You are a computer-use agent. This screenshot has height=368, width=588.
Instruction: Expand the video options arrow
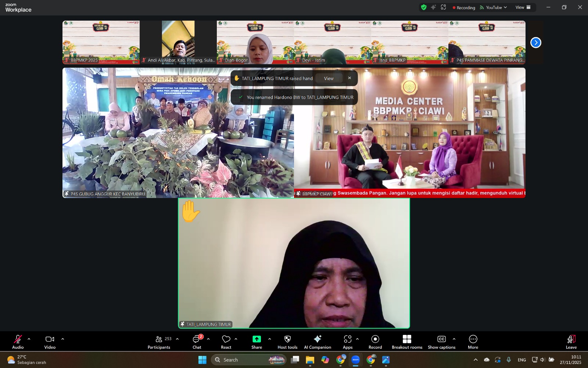click(62, 339)
